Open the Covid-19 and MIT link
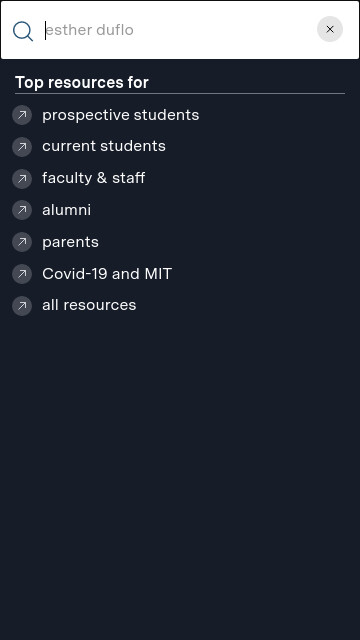The image size is (360, 640). click(x=107, y=274)
